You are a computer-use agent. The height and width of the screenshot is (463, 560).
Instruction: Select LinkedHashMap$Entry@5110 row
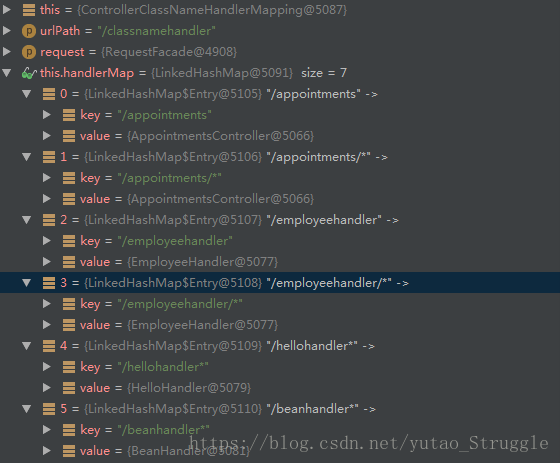280,409
